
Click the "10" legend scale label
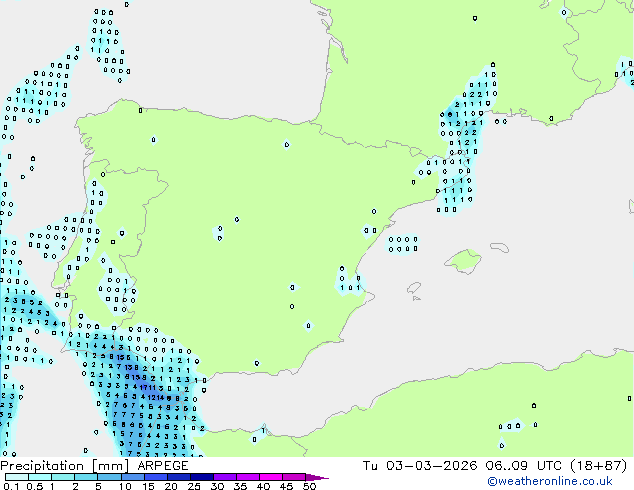click(x=125, y=486)
